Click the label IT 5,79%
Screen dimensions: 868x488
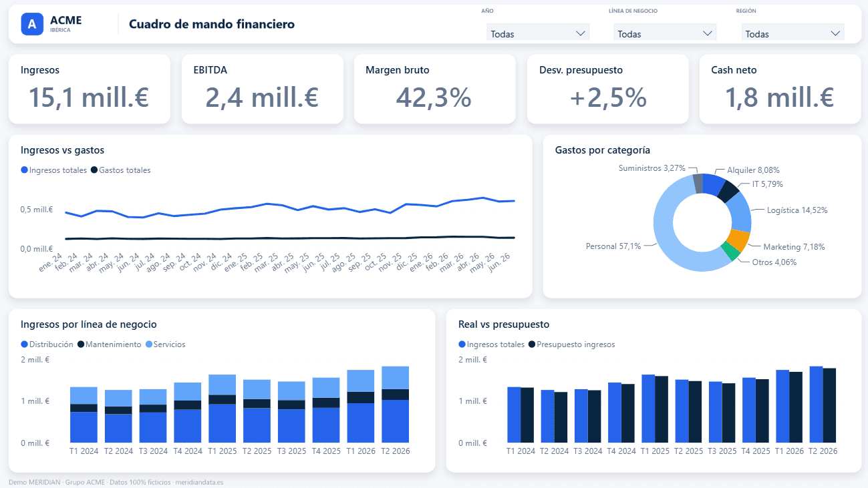[768, 184]
